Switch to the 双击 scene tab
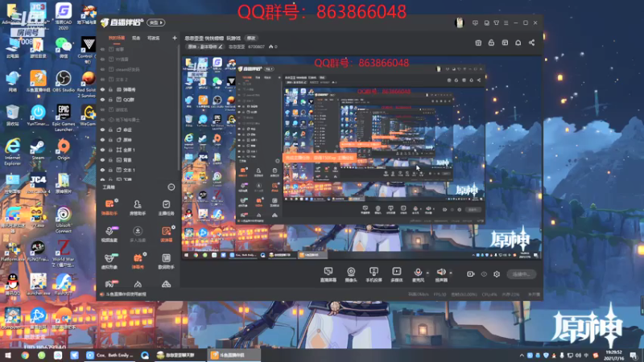Screen dimensions: 644x362 (136, 38)
